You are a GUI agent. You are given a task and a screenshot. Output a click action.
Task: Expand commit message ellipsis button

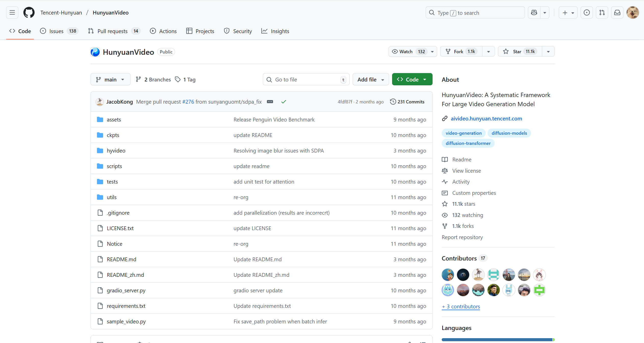click(270, 102)
